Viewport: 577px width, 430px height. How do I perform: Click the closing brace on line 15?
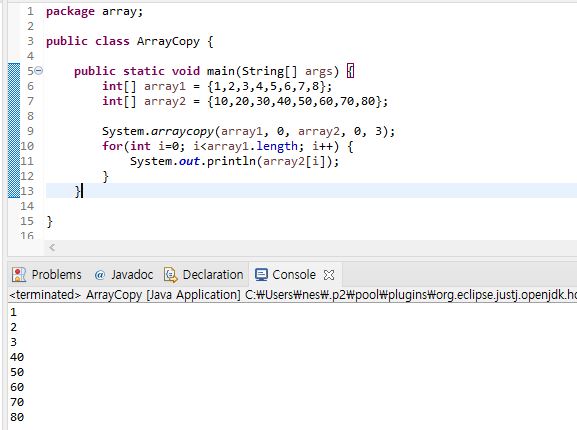(50, 222)
